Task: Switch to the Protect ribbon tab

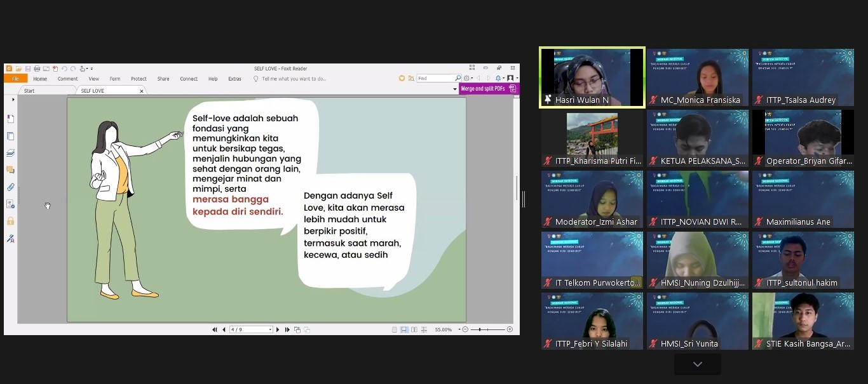Action: (139, 79)
